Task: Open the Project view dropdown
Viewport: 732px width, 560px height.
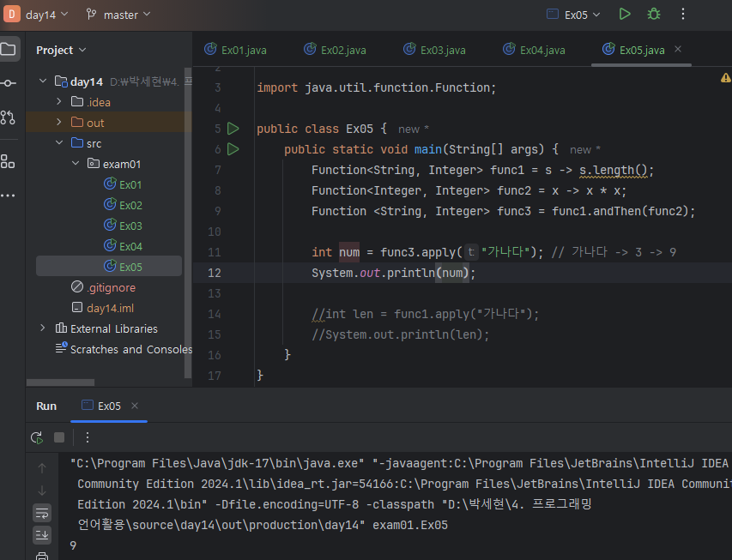Action: (61, 50)
